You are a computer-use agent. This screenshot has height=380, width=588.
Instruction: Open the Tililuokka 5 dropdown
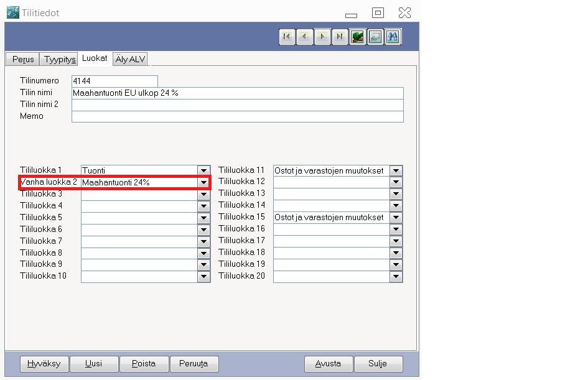click(x=203, y=218)
